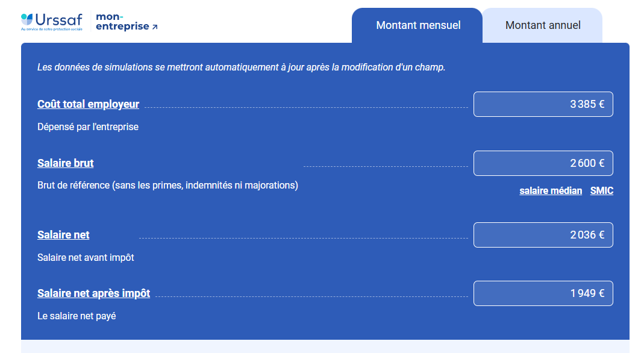Click the italic simulation update notice
Image resolution: width=644 pixels, height=353 pixels.
point(241,67)
